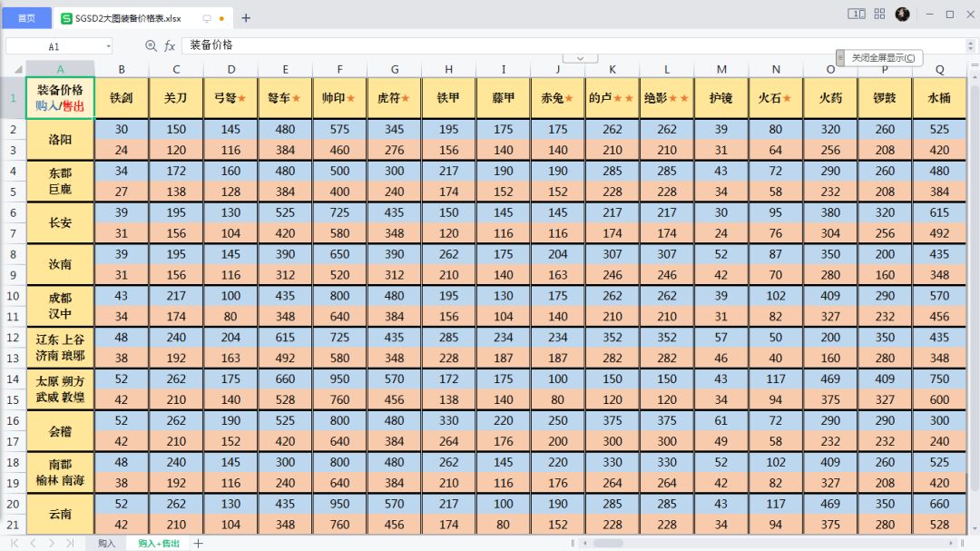Viewport: 980px width, 551px height.
Task: Click the 绝影 header cell
Action: (667, 97)
